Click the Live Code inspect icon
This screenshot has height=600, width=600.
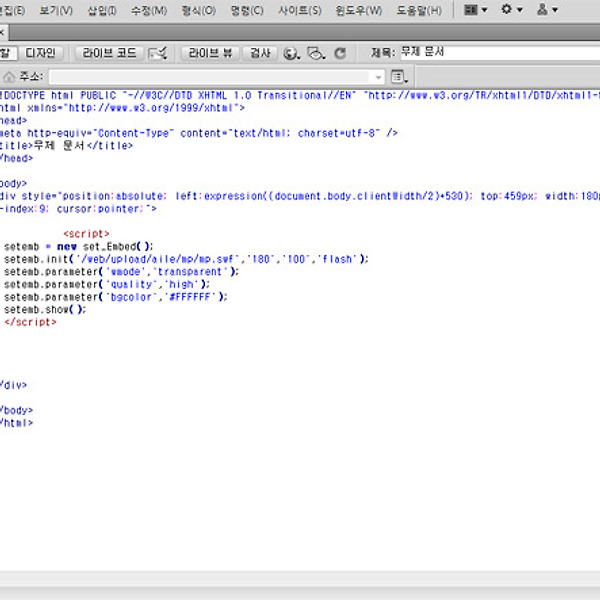tap(158, 53)
